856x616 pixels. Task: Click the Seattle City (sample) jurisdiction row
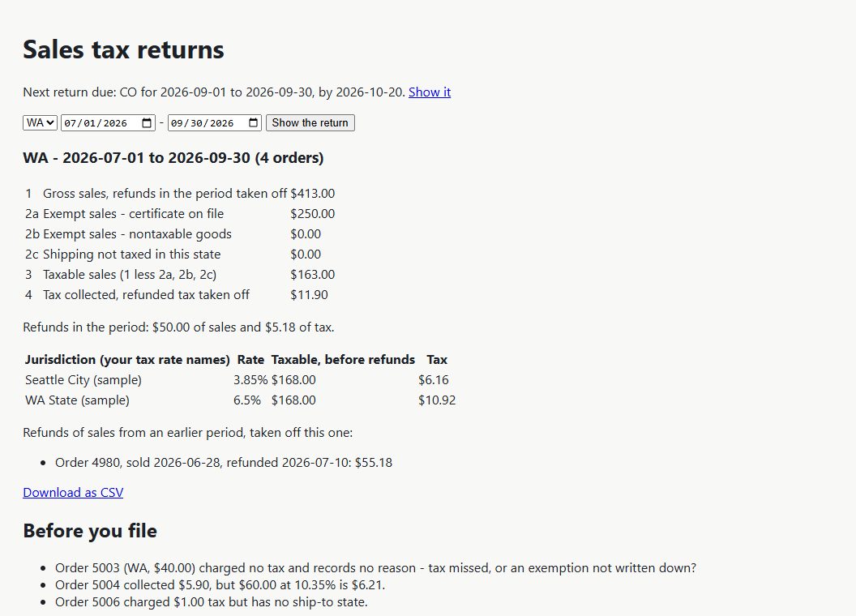click(240, 380)
